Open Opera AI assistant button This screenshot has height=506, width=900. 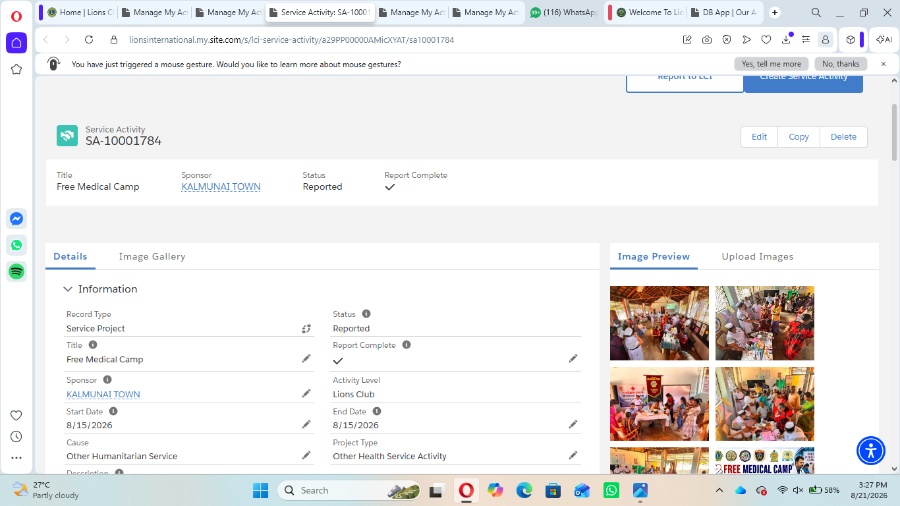884,40
